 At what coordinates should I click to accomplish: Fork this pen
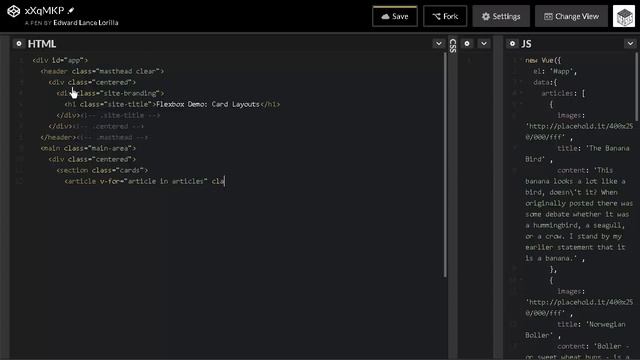click(x=445, y=16)
